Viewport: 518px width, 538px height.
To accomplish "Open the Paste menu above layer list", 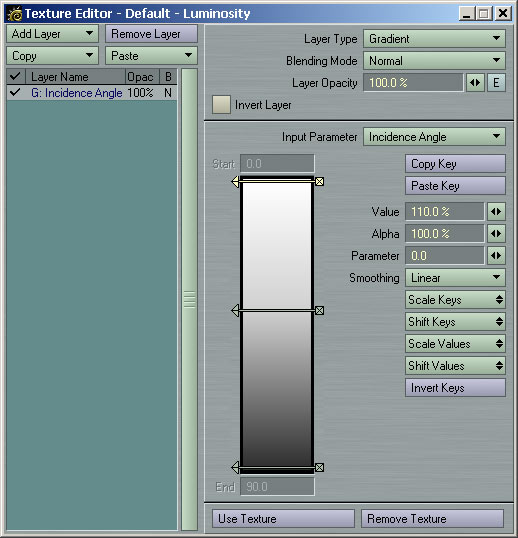I will [151, 56].
